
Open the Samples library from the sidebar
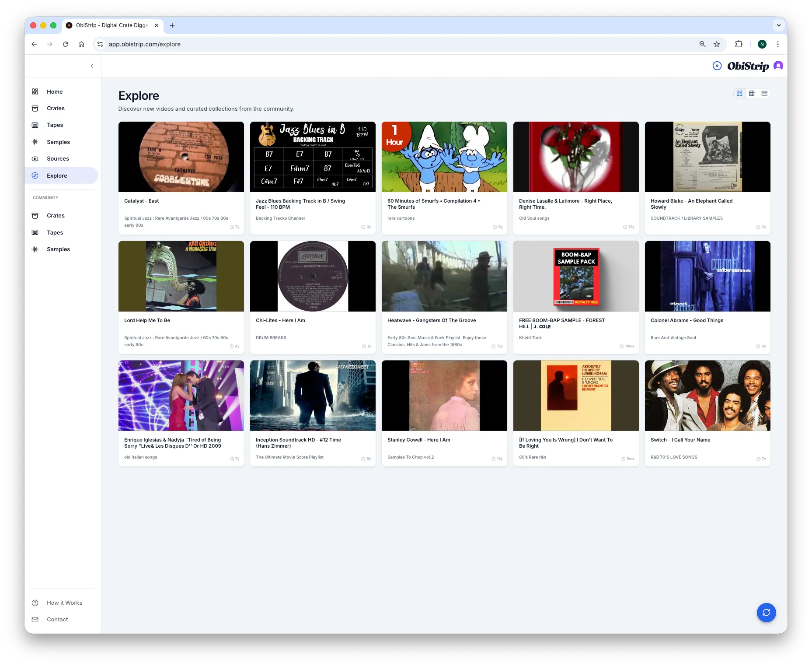coord(58,142)
